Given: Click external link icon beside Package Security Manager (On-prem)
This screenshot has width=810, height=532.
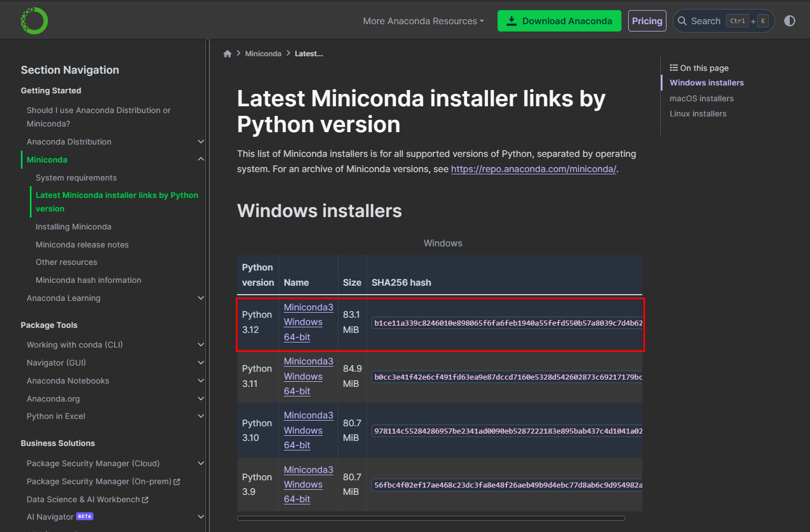Looking at the screenshot, I should click(177, 482).
